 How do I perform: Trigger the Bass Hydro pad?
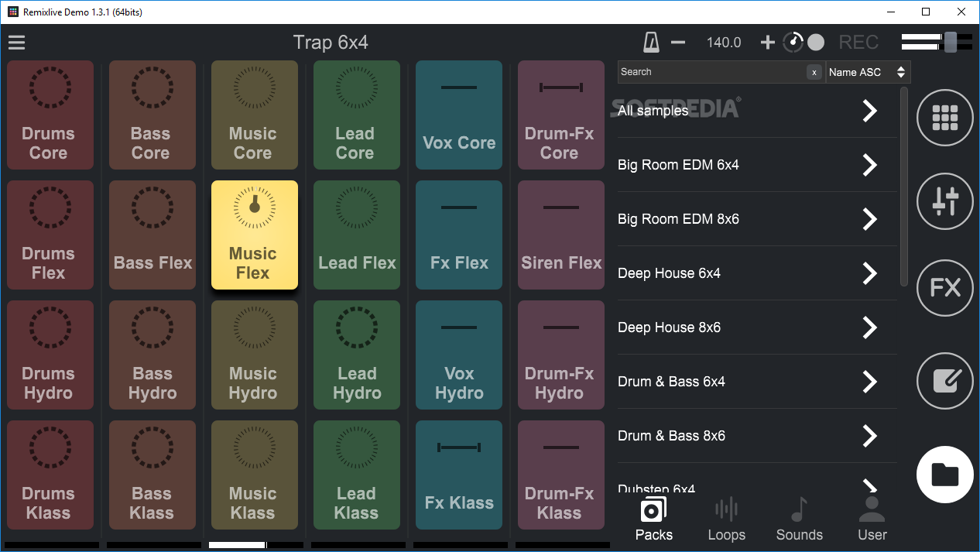click(x=152, y=355)
